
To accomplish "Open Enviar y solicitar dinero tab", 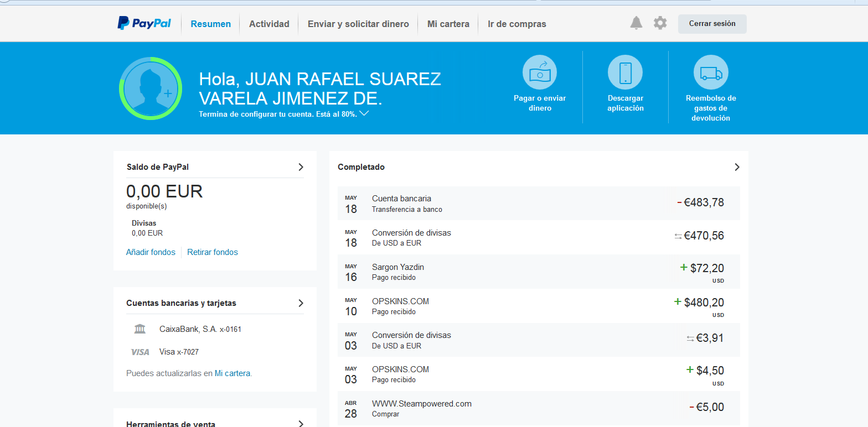I will tap(358, 24).
